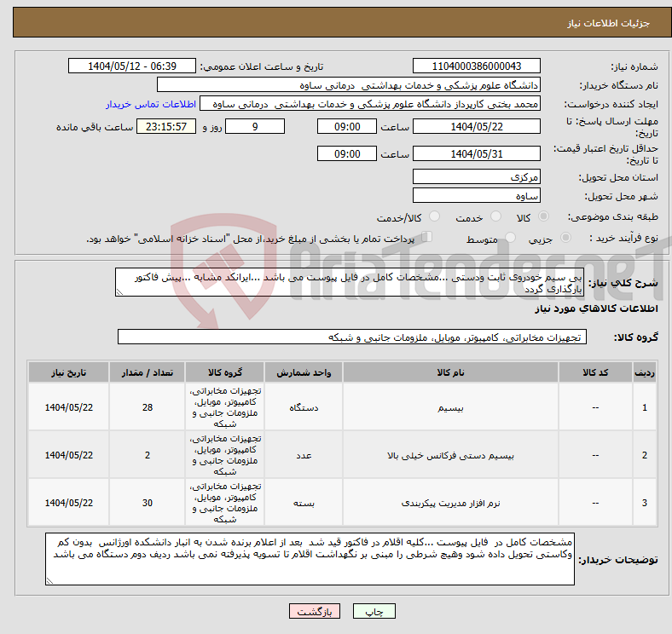Click the چاپ print button

374,611
